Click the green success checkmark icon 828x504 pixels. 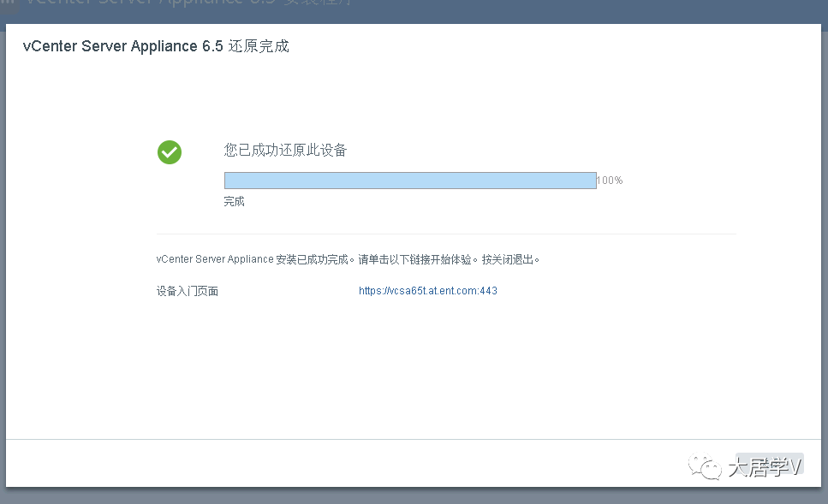pyautogui.click(x=170, y=152)
